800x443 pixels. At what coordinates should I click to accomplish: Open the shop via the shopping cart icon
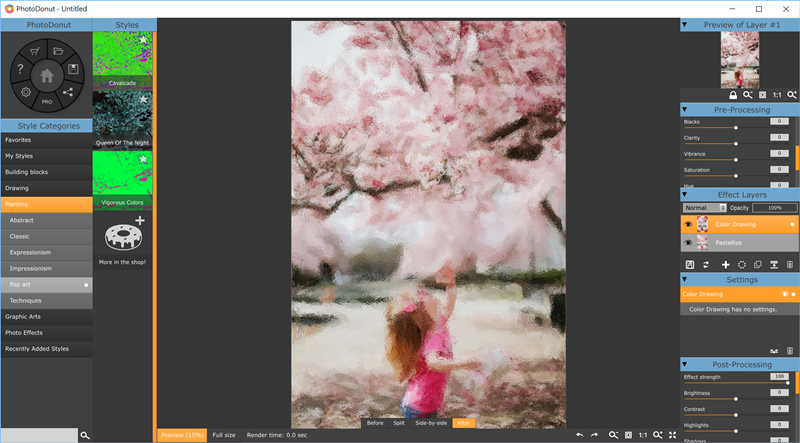[x=34, y=51]
